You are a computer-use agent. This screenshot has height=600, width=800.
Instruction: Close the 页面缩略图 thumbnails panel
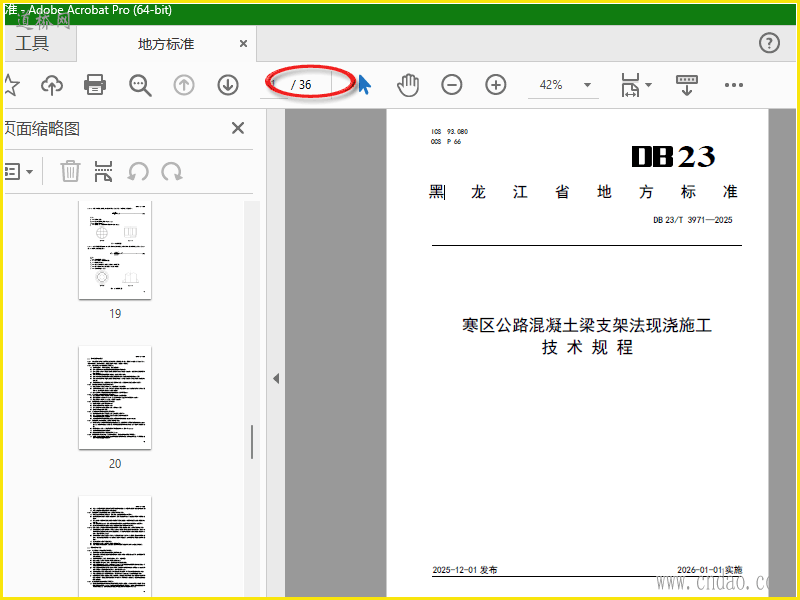point(238,128)
